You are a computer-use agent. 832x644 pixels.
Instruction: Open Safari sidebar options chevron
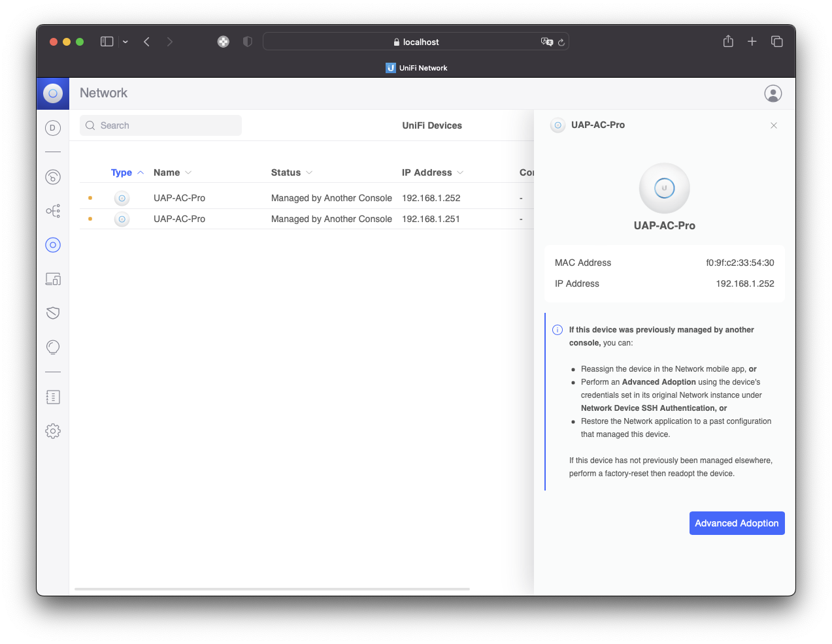[125, 42]
